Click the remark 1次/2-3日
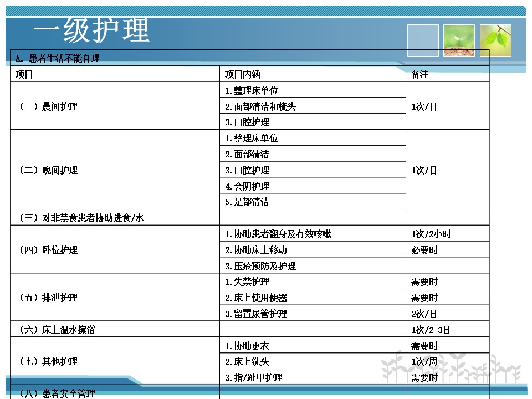The image size is (532, 399). tap(447, 329)
